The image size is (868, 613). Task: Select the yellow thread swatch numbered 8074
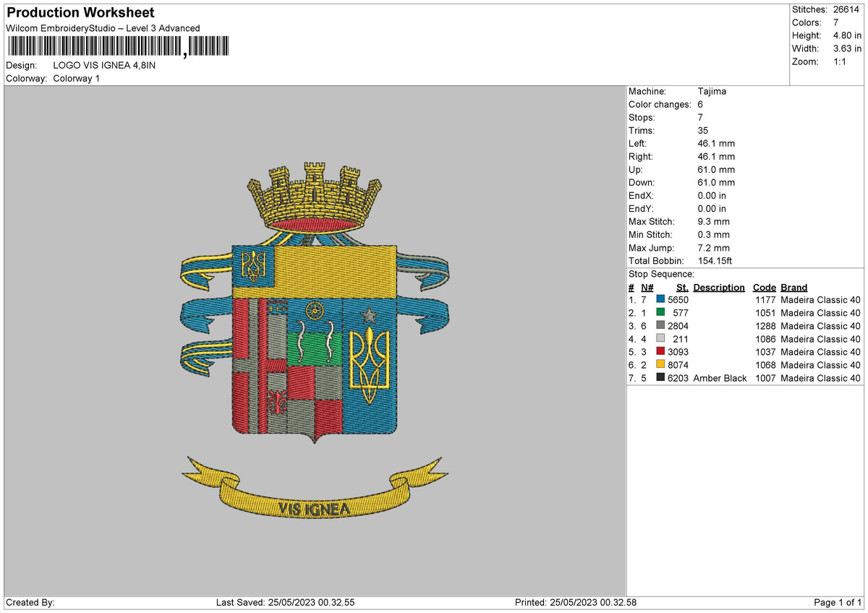pos(659,365)
